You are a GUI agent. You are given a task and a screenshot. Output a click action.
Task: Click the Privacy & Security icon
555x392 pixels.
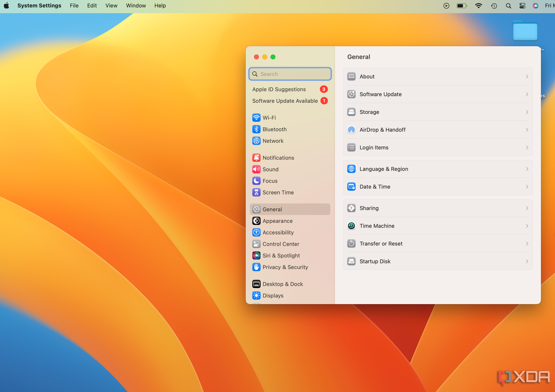(x=256, y=267)
